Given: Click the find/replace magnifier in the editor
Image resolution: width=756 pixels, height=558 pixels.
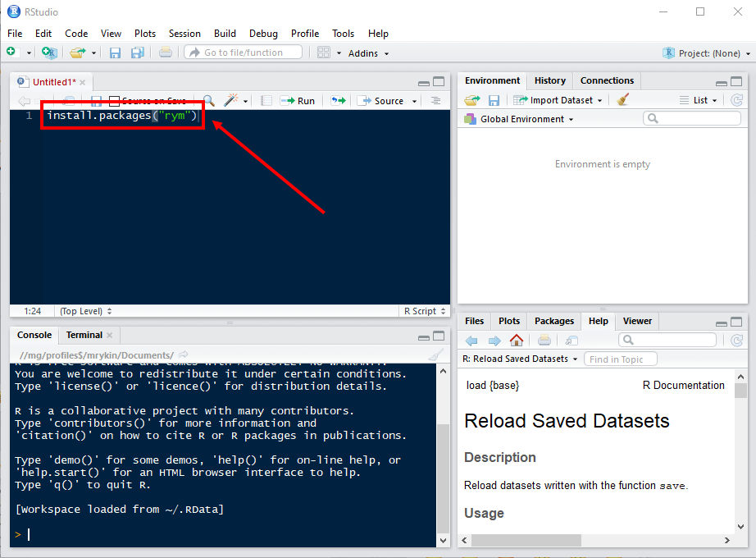Looking at the screenshot, I should click(x=209, y=100).
